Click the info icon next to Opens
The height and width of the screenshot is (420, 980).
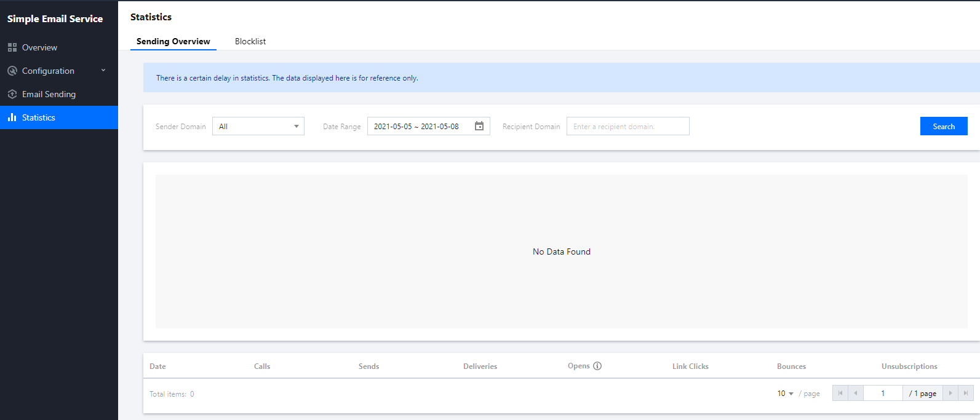pos(597,366)
